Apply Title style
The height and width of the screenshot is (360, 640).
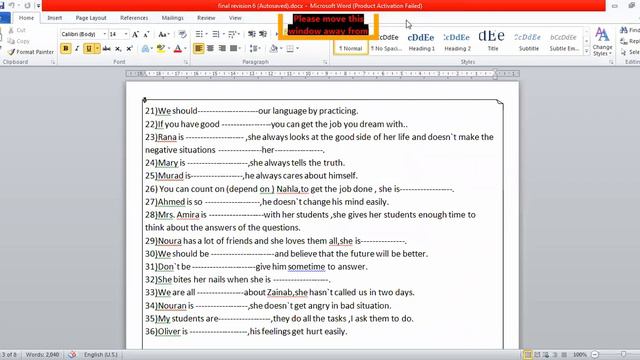(492, 41)
